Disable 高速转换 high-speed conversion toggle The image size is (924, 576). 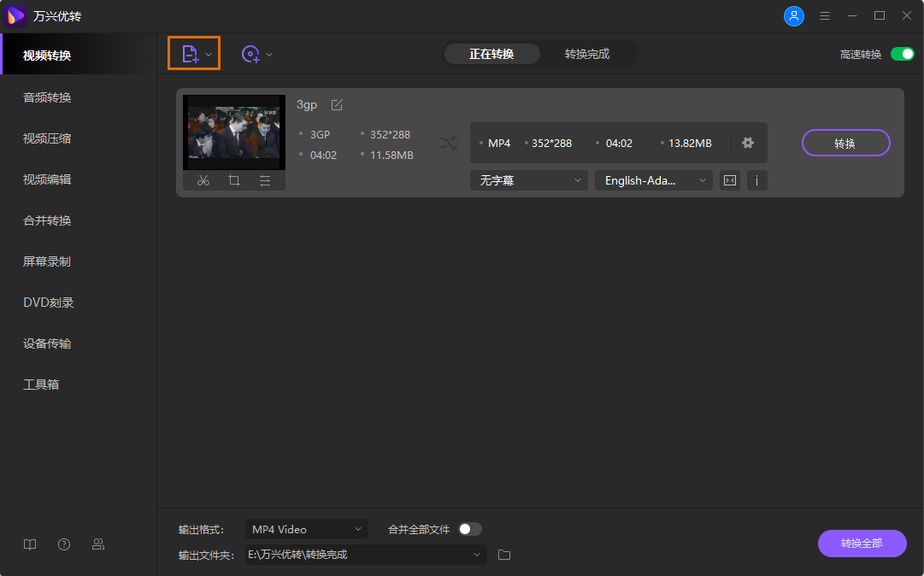click(x=902, y=53)
